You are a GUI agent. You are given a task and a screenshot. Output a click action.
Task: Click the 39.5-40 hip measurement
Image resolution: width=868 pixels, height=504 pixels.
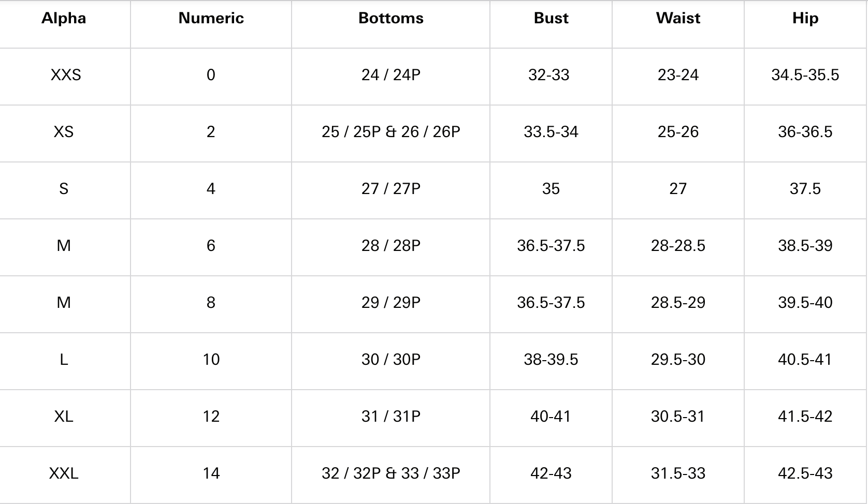point(805,303)
